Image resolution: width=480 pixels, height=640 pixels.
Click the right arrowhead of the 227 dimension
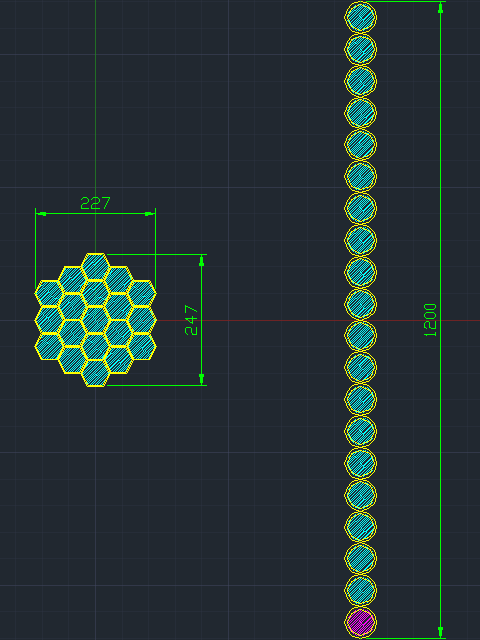coord(150,213)
